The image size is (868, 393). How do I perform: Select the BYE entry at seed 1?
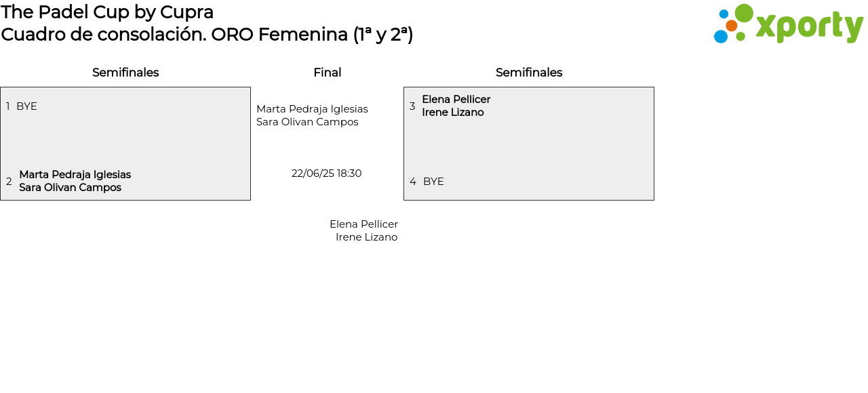point(26,106)
